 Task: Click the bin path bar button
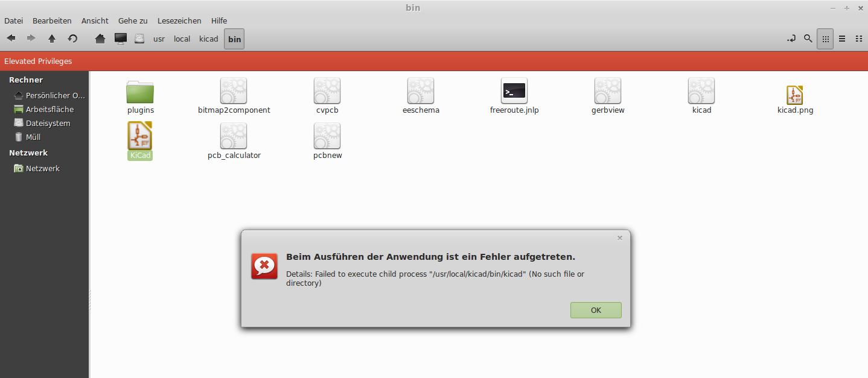tap(234, 39)
